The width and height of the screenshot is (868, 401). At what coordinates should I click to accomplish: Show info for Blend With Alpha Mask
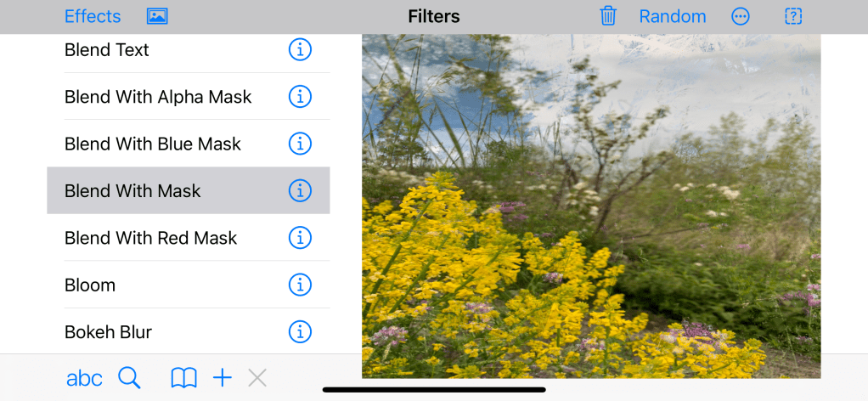tap(300, 97)
